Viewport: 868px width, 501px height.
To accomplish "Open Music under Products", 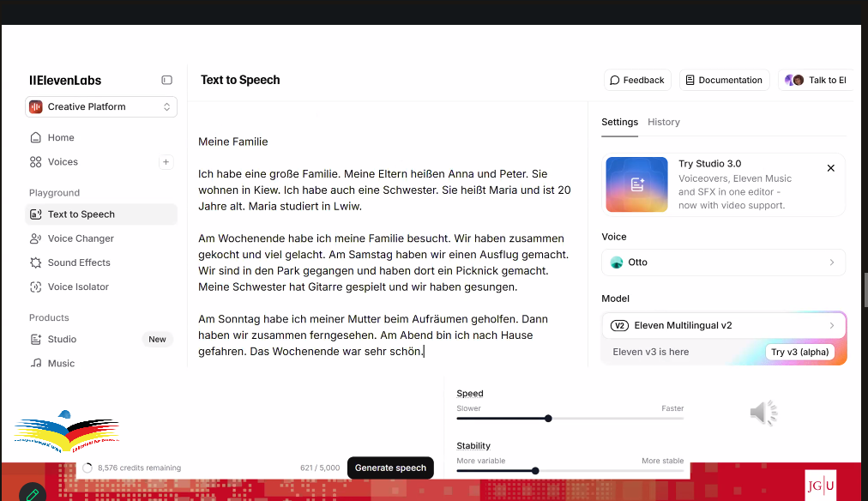I will (61, 363).
